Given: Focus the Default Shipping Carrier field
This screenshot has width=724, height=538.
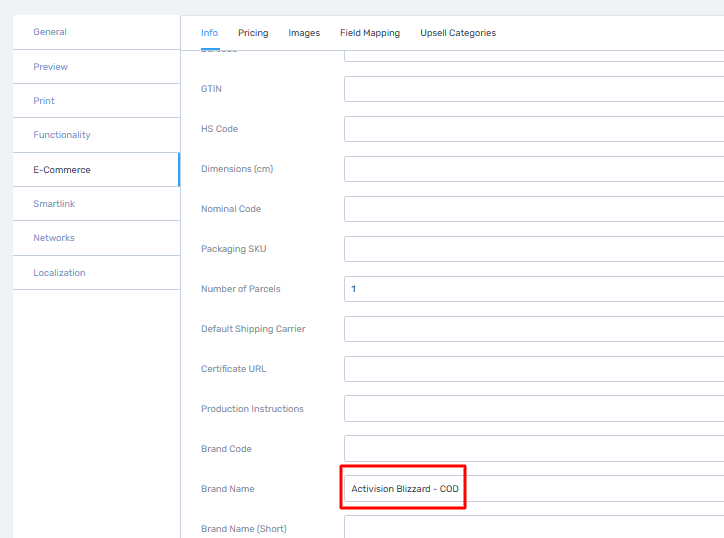Looking at the screenshot, I should point(533,329).
